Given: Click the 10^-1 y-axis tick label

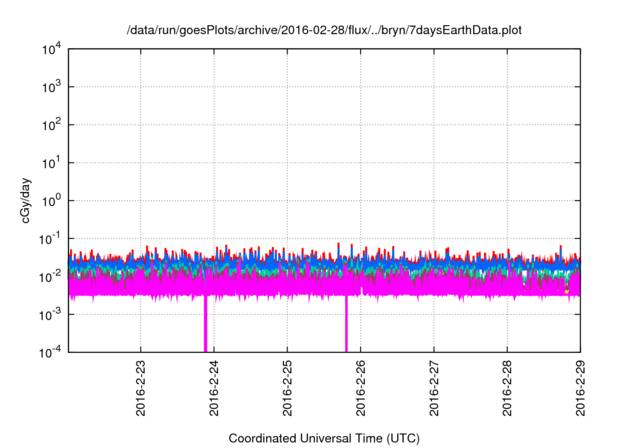Looking at the screenshot, I should (50, 239).
